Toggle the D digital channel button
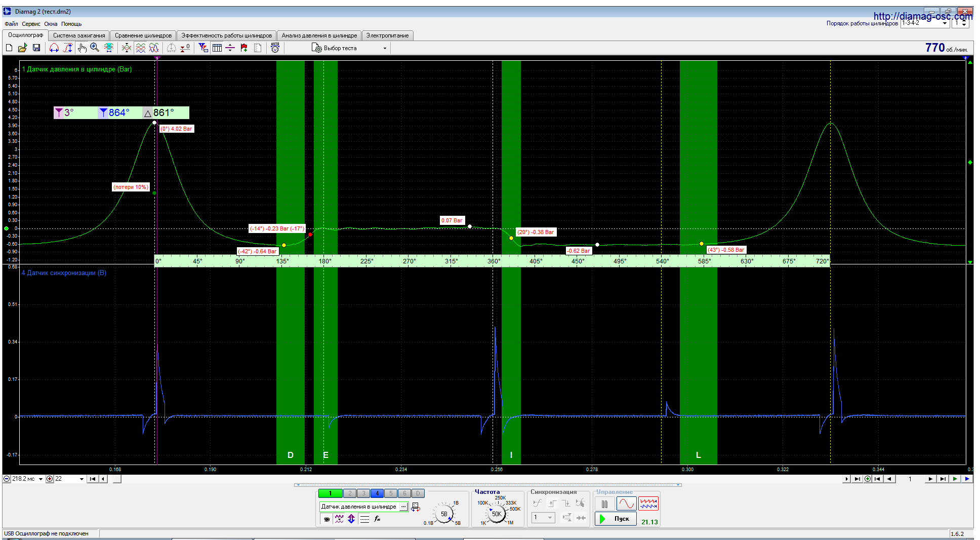The image size is (980, 540). click(x=418, y=493)
